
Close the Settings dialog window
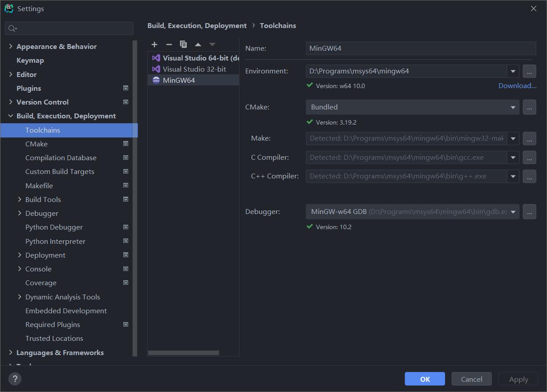534,8
